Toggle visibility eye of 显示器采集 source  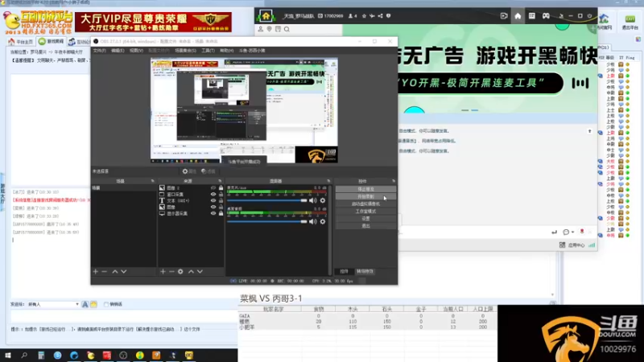(213, 213)
